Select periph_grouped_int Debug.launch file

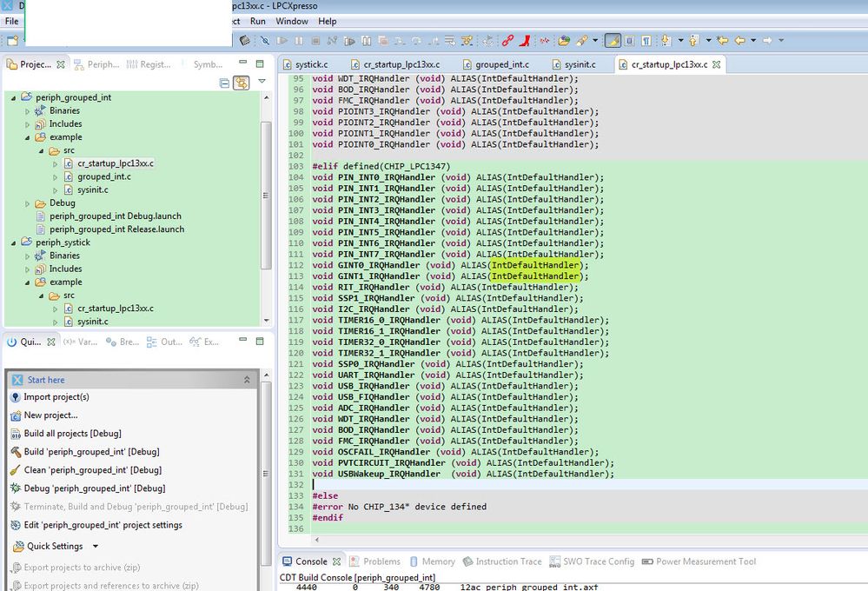pyautogui.click(x=116, y=216)
